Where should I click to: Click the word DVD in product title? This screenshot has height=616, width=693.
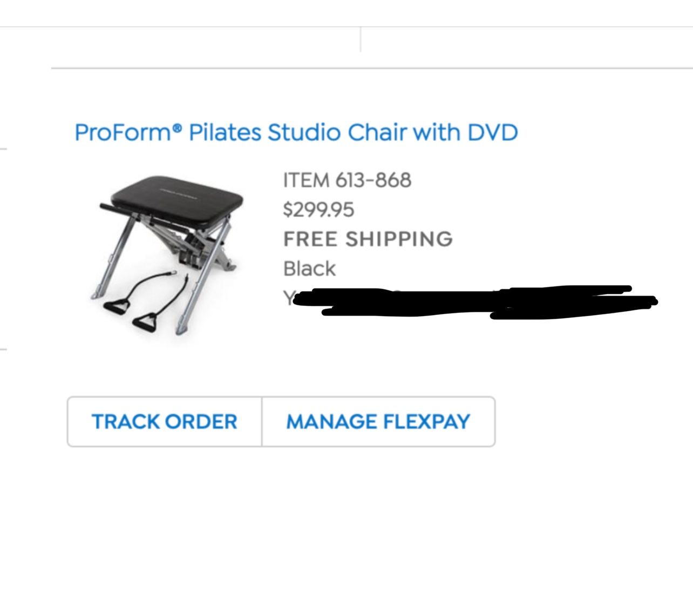click(492, 133)
